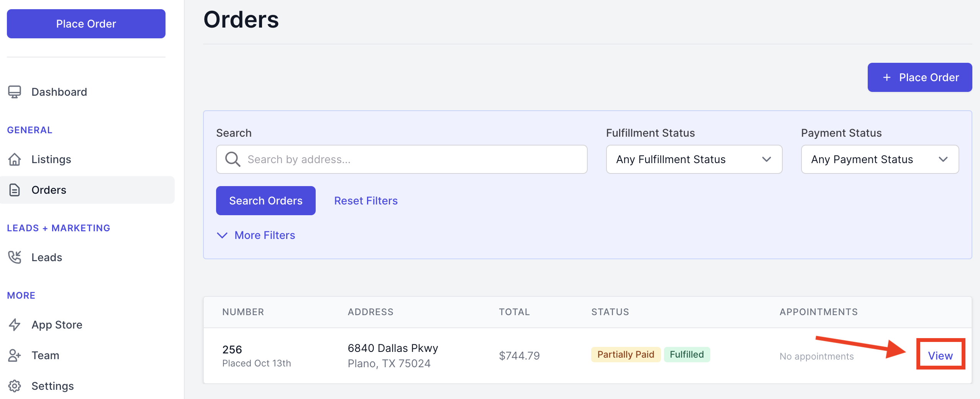Click the More Filters chevron arrow
This screenshot has height=399, width=980.
tap(222, 235)
